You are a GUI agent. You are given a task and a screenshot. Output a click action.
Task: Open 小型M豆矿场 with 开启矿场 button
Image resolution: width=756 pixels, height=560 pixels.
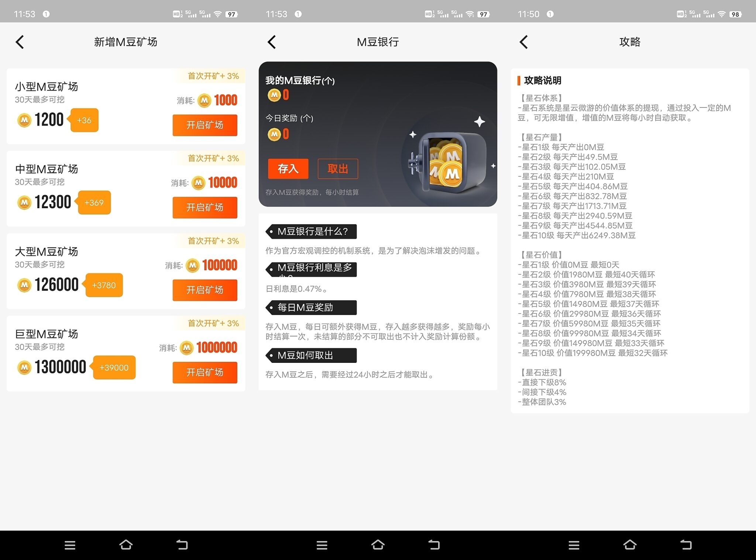pos(205,125)
